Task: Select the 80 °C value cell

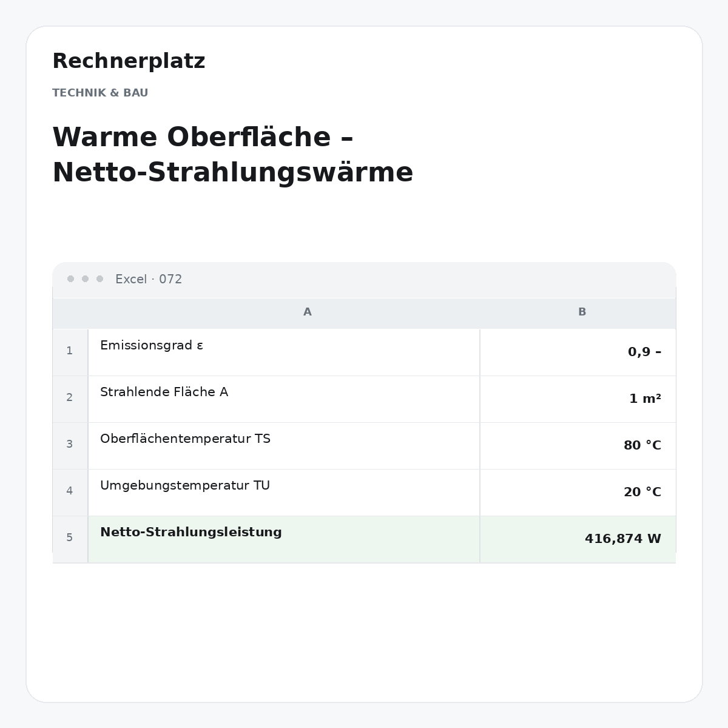Action: pos(578,446)
